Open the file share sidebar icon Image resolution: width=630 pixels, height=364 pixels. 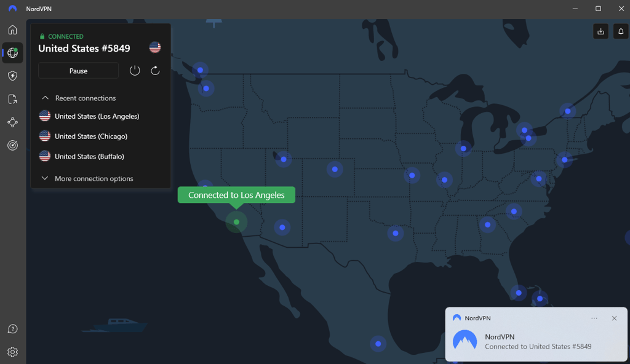tap(12, 99)
